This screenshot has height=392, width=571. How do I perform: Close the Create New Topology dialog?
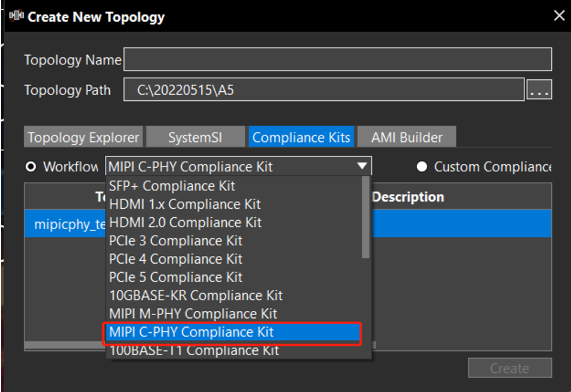[x=559, y=16]
